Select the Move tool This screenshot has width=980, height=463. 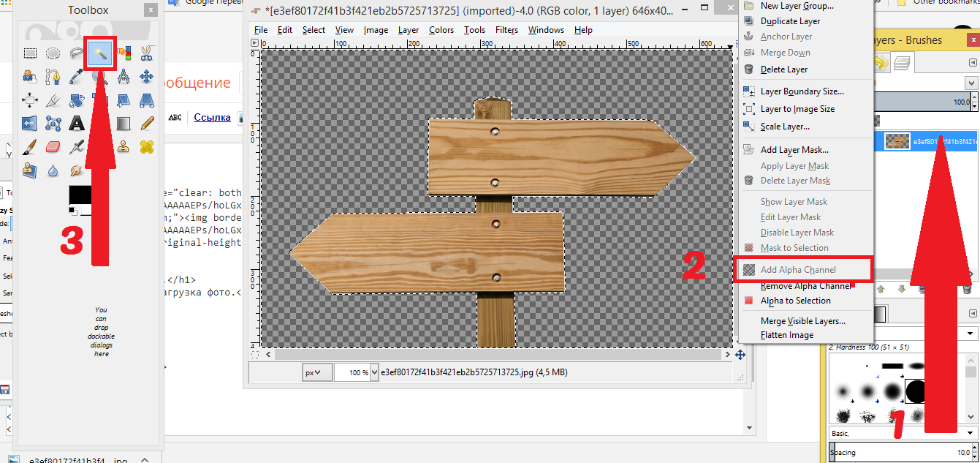tap(146, 76)
